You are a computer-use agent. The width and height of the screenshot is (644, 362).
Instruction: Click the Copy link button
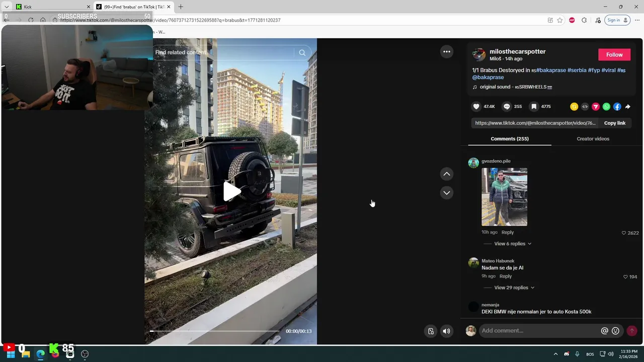tap(615, 123)
